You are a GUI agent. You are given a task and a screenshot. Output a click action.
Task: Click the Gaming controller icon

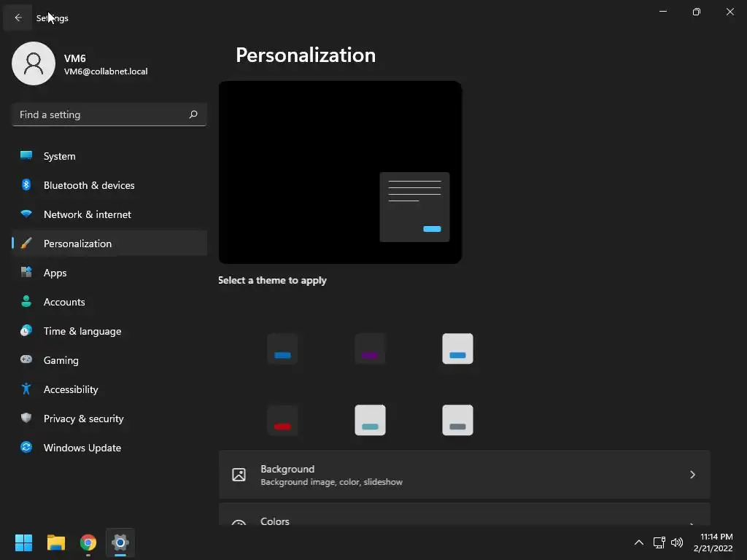click(x=26, y=359)
